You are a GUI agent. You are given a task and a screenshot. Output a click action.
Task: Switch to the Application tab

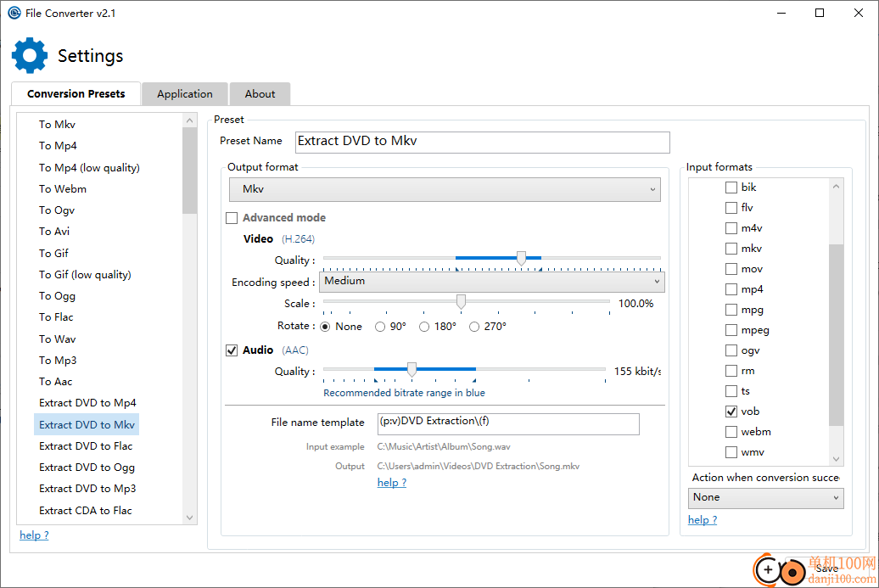point(185,93)
